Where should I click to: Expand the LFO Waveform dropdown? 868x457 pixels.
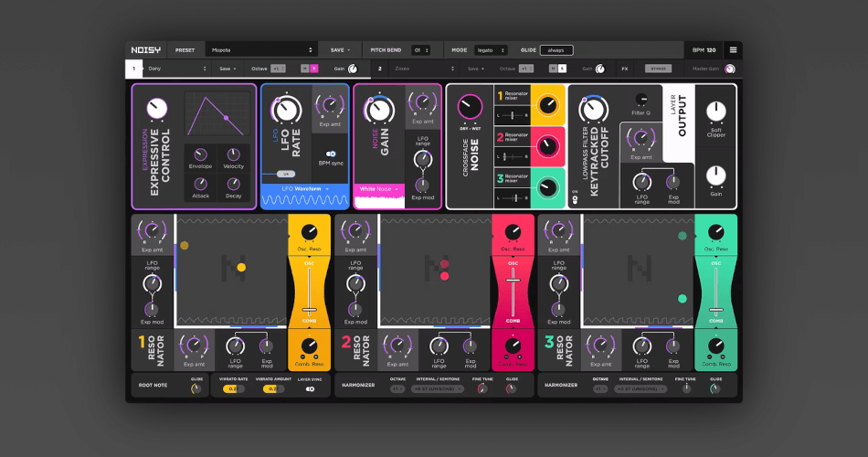coord(303,188)
